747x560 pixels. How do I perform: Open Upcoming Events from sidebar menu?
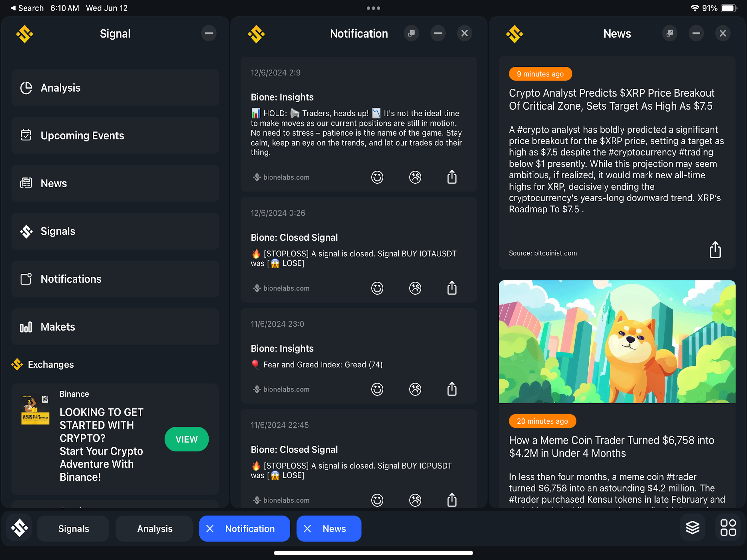115,135
